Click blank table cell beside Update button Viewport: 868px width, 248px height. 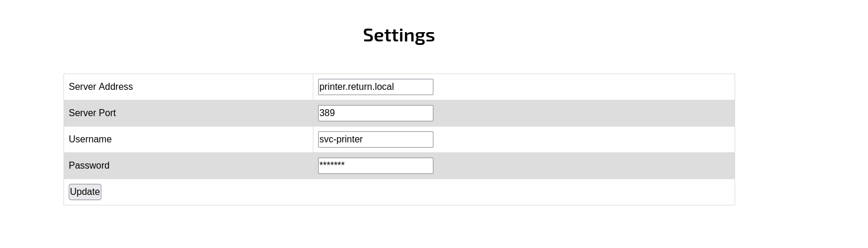tap(418, 192)
